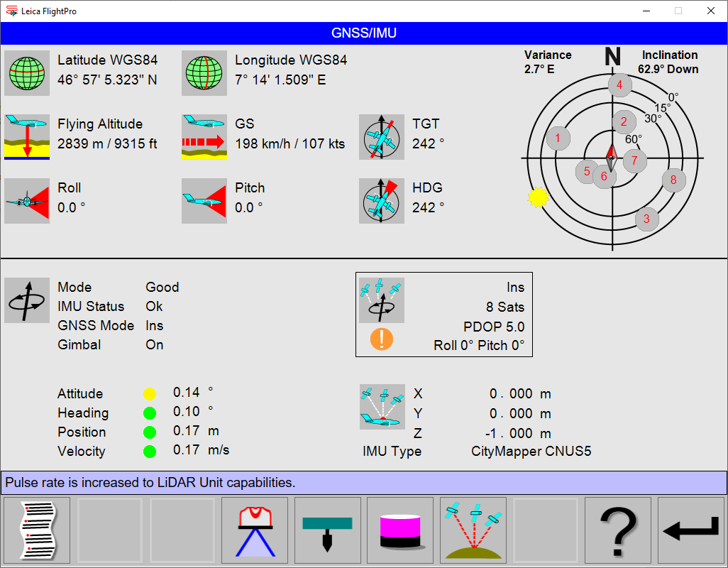Viewport: 728px width, 568px height.
Task: Click the HDG heading icon
Action: pyautogui.click(x=381, y=200)
